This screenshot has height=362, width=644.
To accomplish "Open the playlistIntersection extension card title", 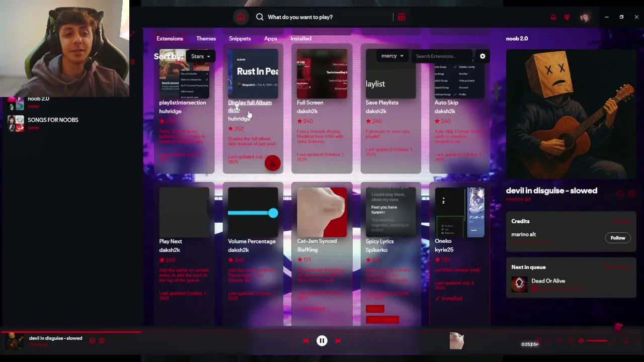I will click(x=182, y=103).
